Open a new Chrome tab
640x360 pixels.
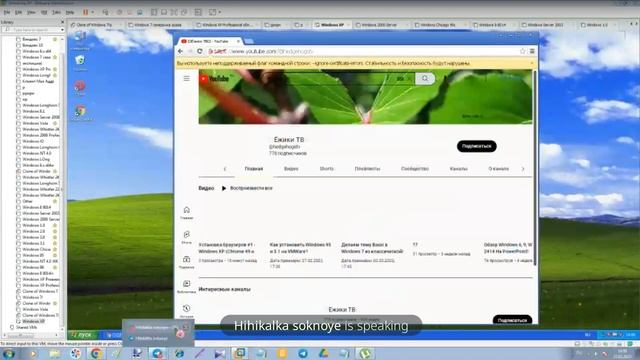(249, 41)
